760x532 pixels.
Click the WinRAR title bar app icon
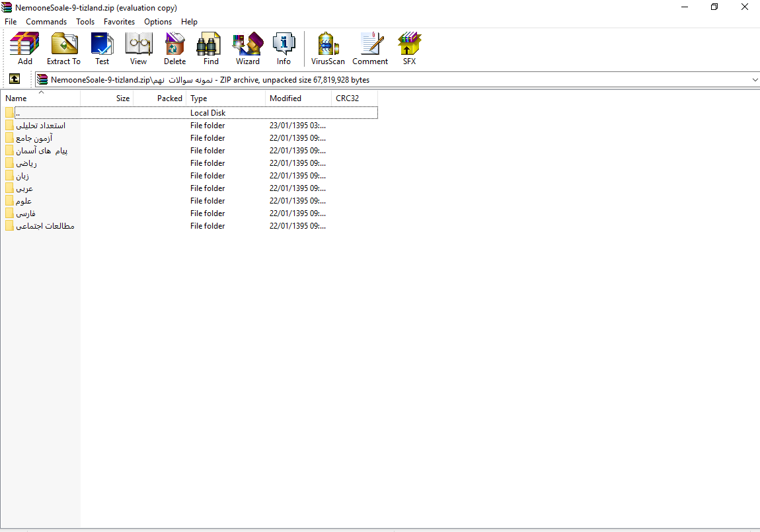pyautogui.click(x=7, y=7)
